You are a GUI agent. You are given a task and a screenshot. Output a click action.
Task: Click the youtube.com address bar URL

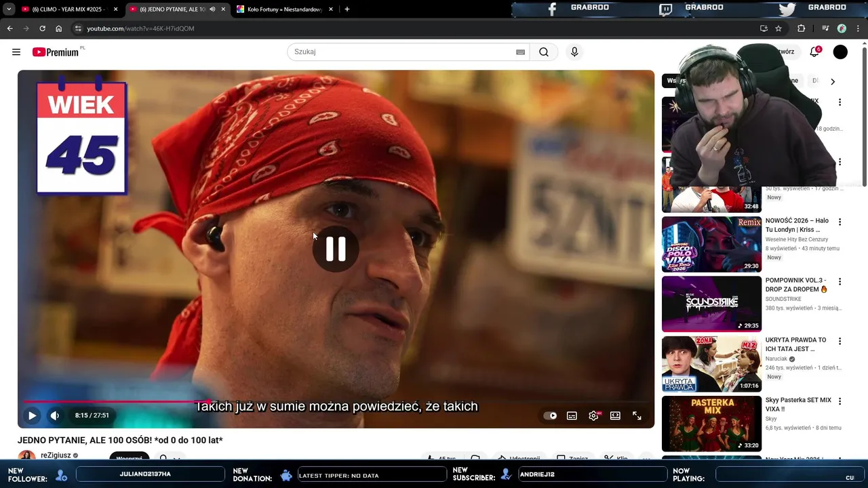pos(140,28)
